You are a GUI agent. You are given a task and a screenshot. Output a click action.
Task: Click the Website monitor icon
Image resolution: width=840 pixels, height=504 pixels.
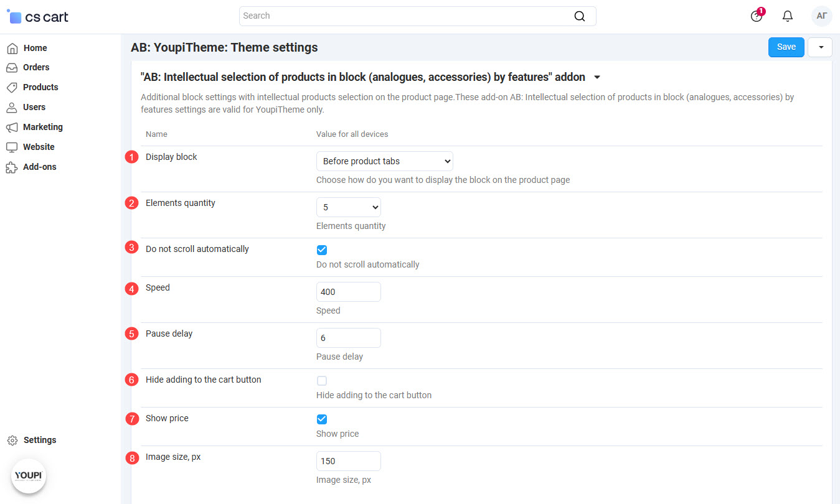pos(12,147)
